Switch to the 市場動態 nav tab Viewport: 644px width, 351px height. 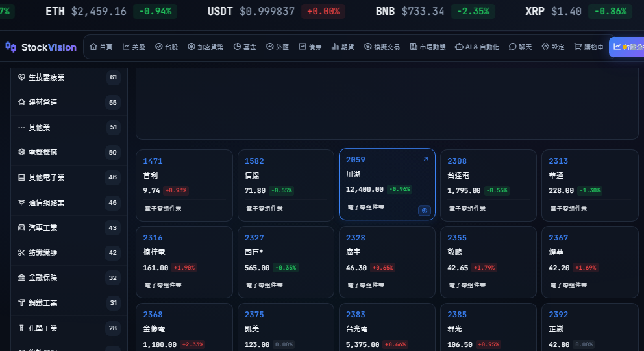pos(428,47)
